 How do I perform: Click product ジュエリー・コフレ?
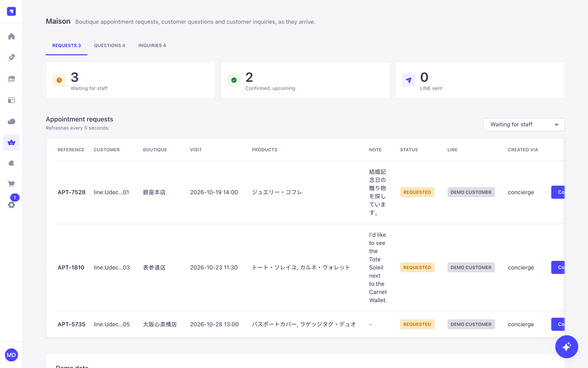[277, 192]
